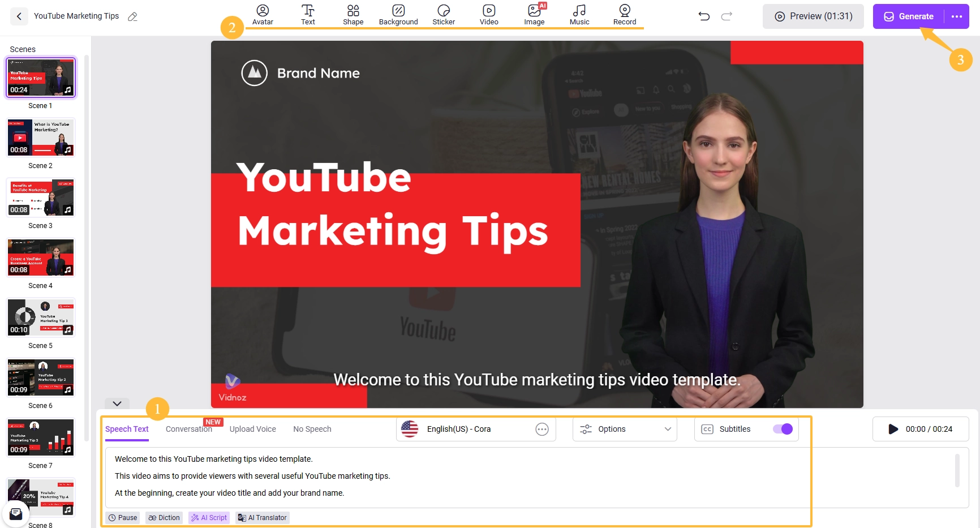980x528 pixels.
Task: Select the brand logo circle on canvas
Action: pyautogui.click(x=255, y=73)
